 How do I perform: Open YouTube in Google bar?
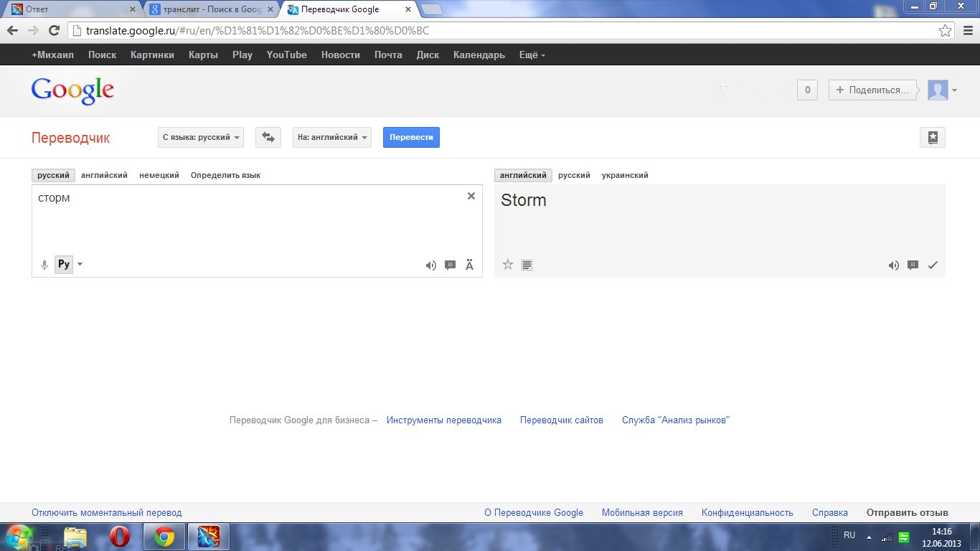tap(287, 55)
